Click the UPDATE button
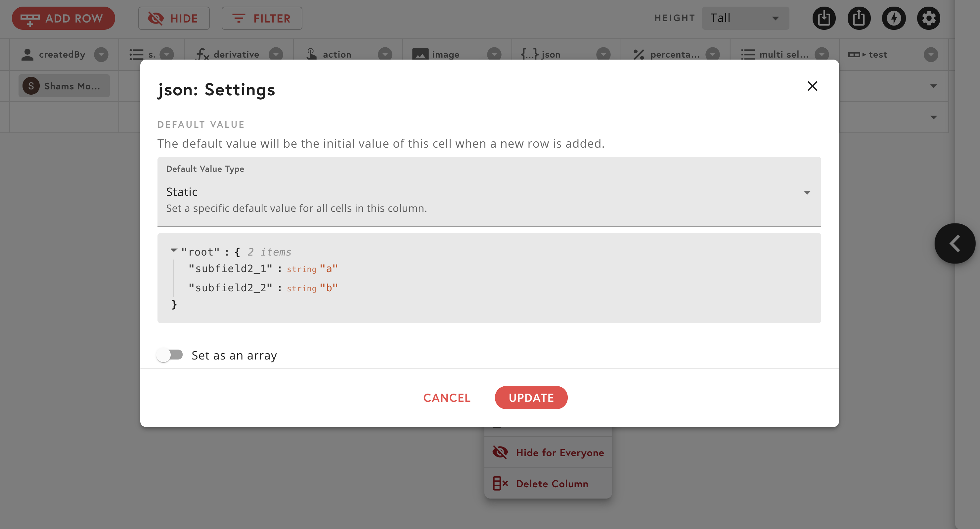The height and width of the screenshot is (529, 980). point(531,397)
